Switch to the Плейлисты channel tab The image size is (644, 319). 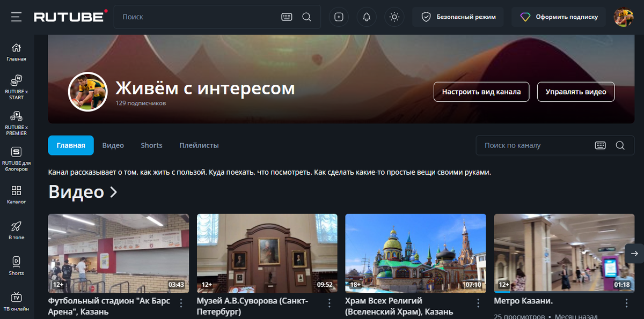(199, 145)
